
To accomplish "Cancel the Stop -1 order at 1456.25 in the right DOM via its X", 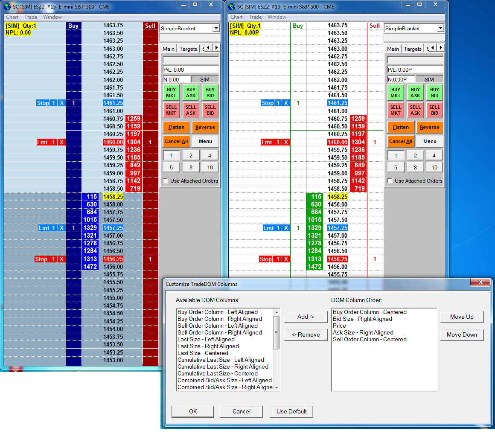I will tap(286, 259).
